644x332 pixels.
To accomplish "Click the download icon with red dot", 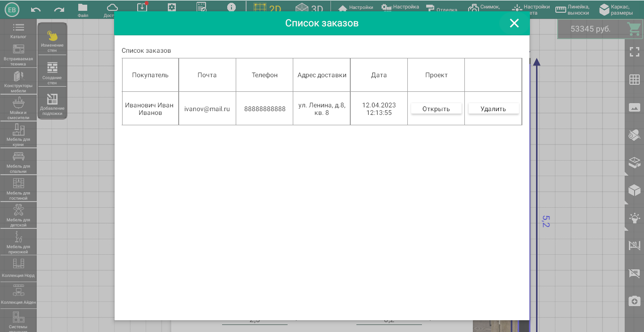I will click(142, 8).
